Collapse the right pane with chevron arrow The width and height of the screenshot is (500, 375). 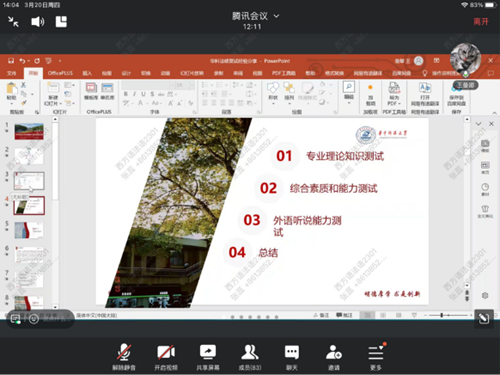[479, 124]
